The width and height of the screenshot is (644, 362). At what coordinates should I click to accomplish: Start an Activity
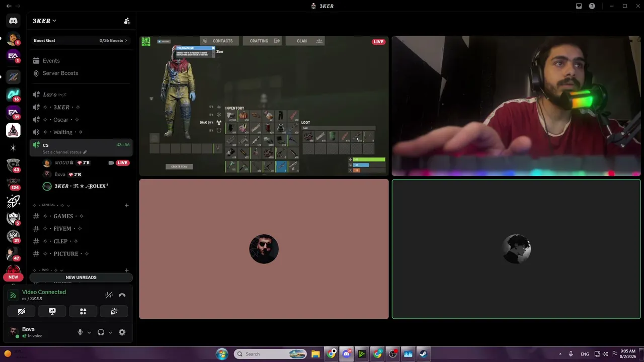pyautogui.click(x=83, y=312)
